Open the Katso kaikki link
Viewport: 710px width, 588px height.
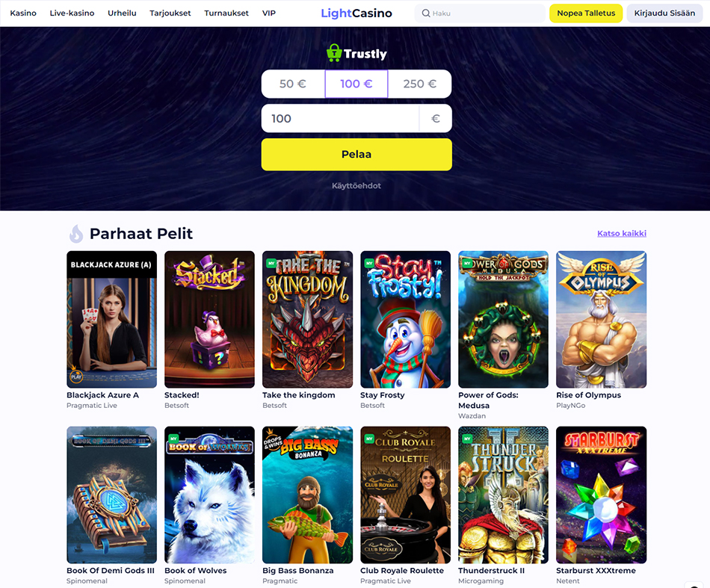point(622,233)
